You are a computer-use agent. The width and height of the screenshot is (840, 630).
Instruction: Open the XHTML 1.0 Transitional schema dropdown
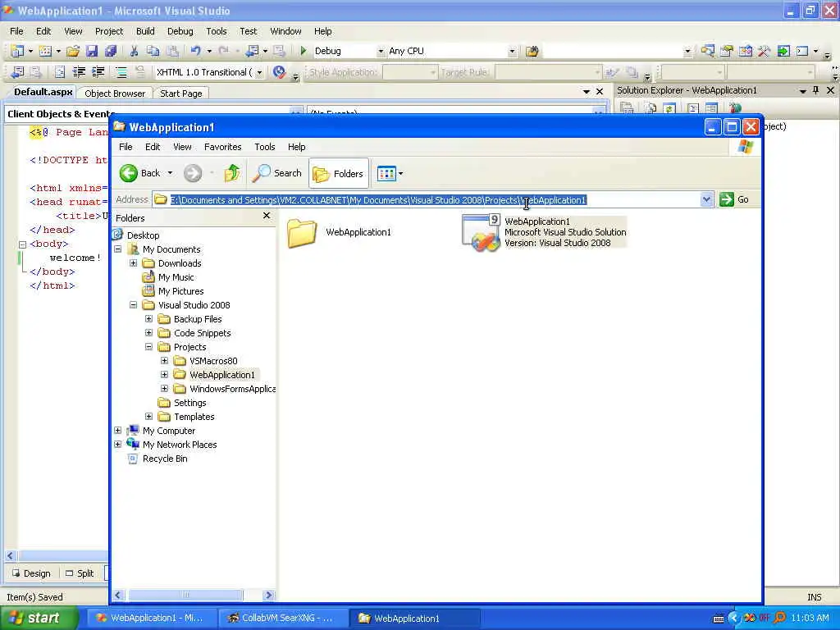point(259,72)
